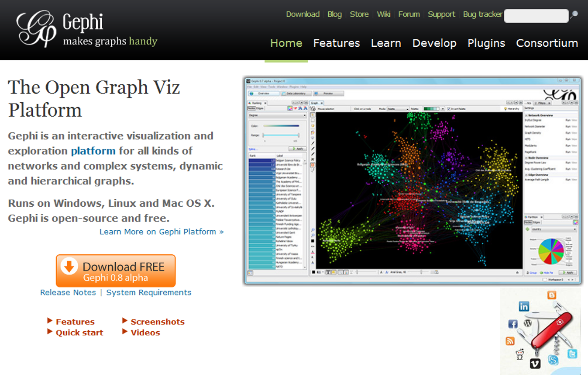This screenshot has width=588, height=375.
Task: Click Learn More on Gephi Platform
Action: (162, 232)
